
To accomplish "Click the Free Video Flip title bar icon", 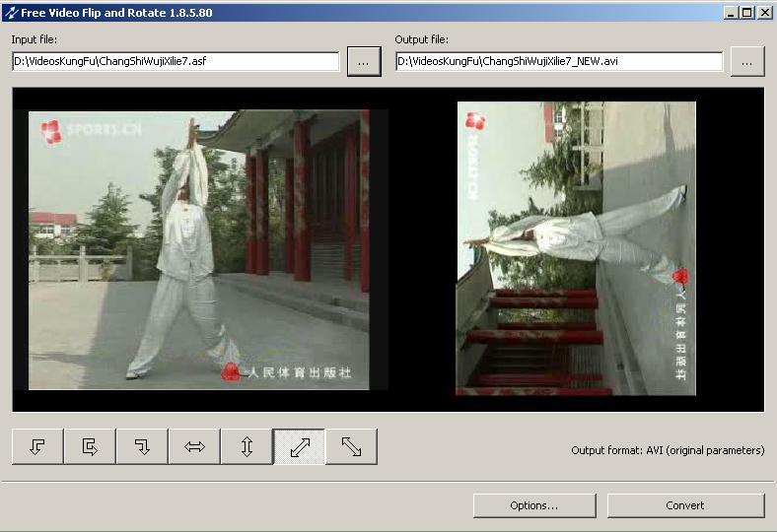I will point(11,13).
